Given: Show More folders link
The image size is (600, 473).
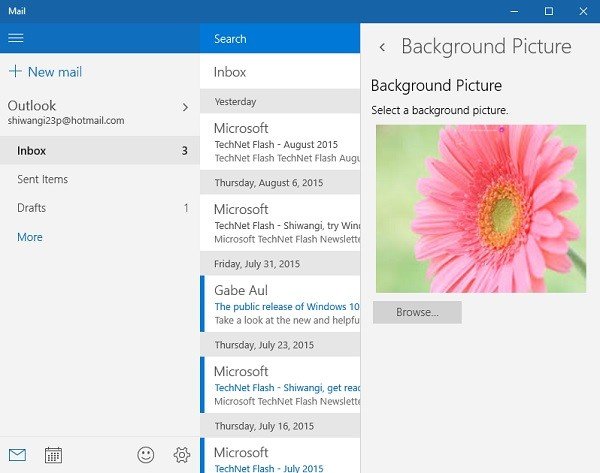Looking at the screenshot, I should [x=30, y=237].
